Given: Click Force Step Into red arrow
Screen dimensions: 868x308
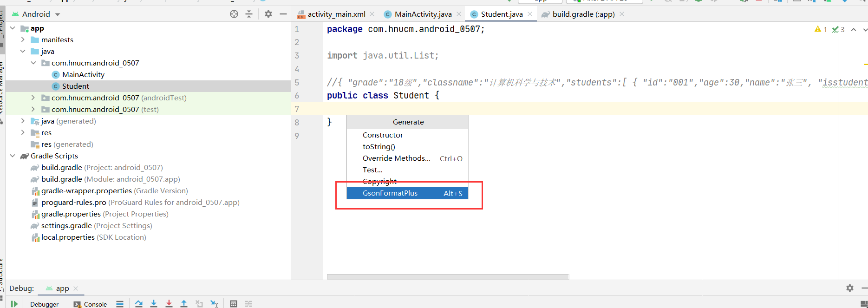Looking at the screenshot, I should 169,304.
